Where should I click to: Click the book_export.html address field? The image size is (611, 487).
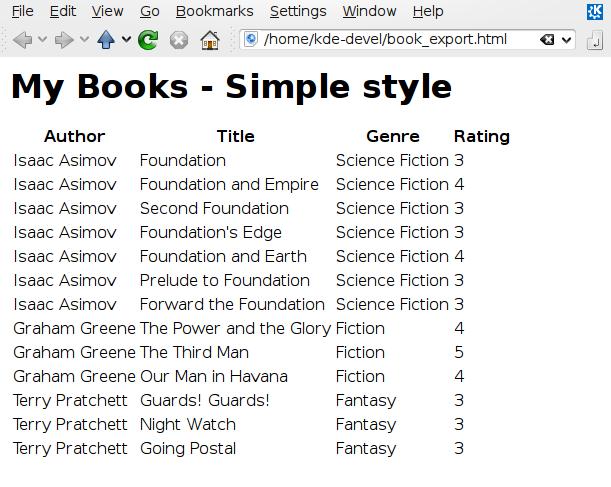tap(390, 40)
